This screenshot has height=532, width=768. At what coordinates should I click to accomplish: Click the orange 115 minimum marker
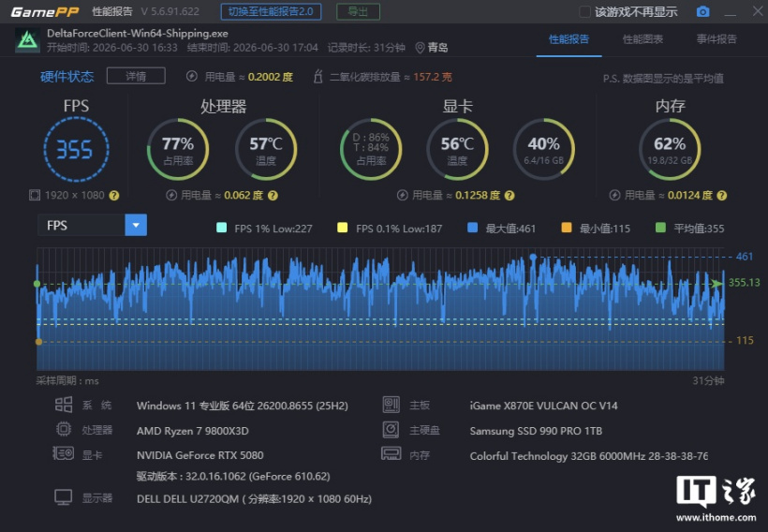click(x=38, y=342)
